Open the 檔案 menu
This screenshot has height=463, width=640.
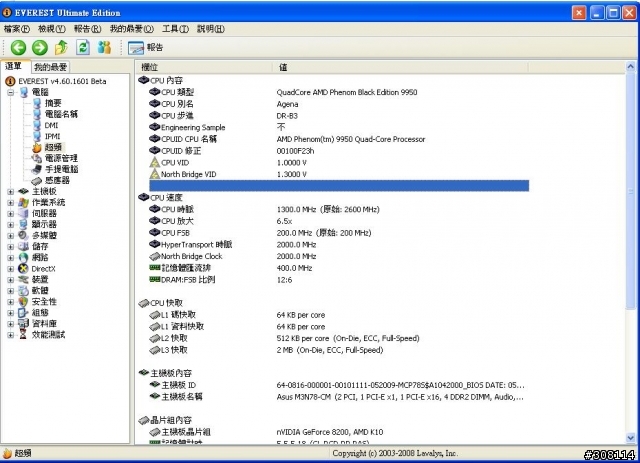click(x=17, y=29)
